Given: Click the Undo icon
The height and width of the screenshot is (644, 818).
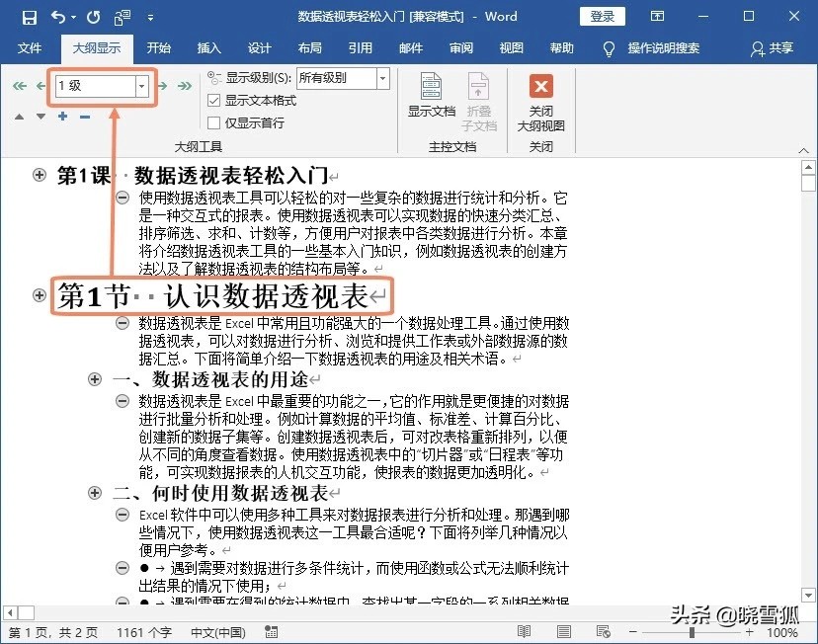Looking at the screenshot, I should (x=55, y=16).
